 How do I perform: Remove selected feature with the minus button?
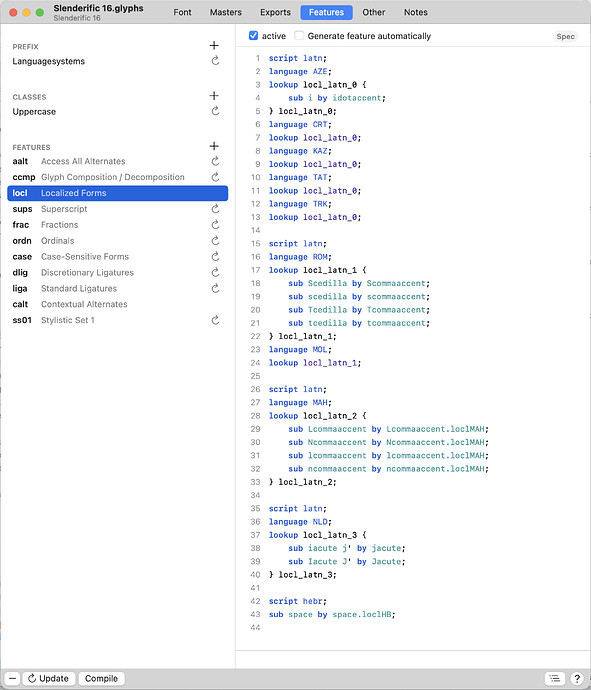12,679
